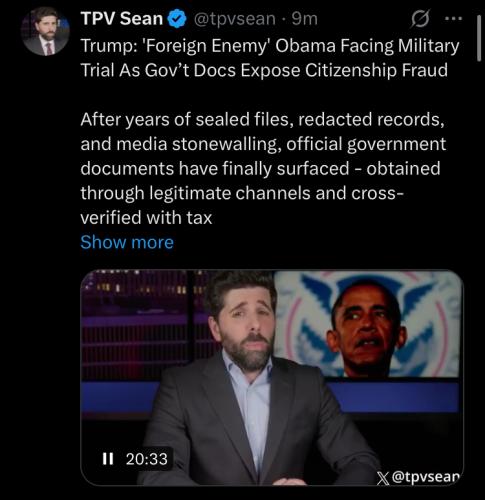Open the @tpvsean handle beside the name
485x500 pixels.
(235, 19)
